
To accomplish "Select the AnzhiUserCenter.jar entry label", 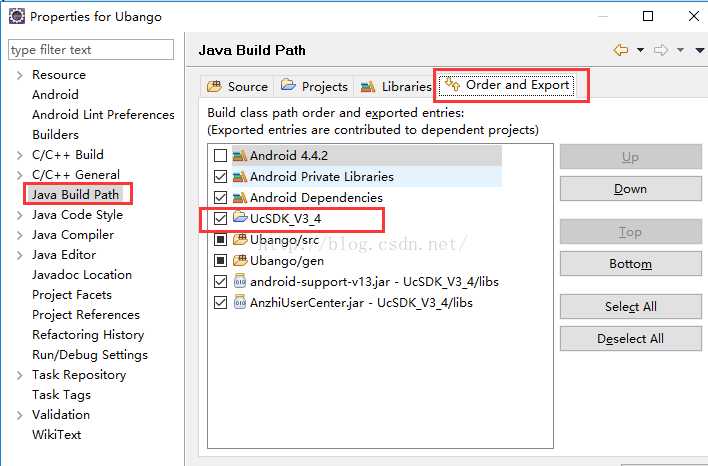I will [x=361, y=303].
